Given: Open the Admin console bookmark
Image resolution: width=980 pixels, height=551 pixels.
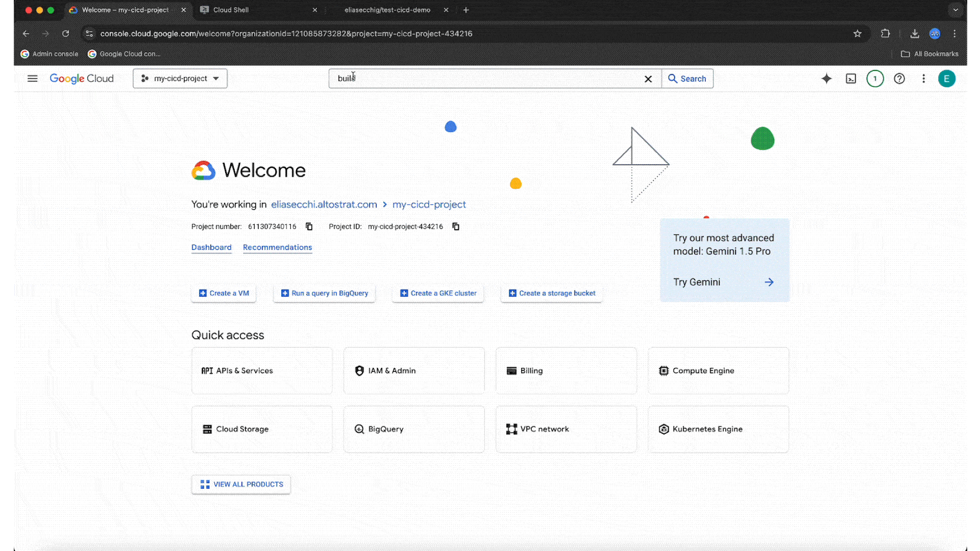Looking at the screenshot, I should point(50,54).
